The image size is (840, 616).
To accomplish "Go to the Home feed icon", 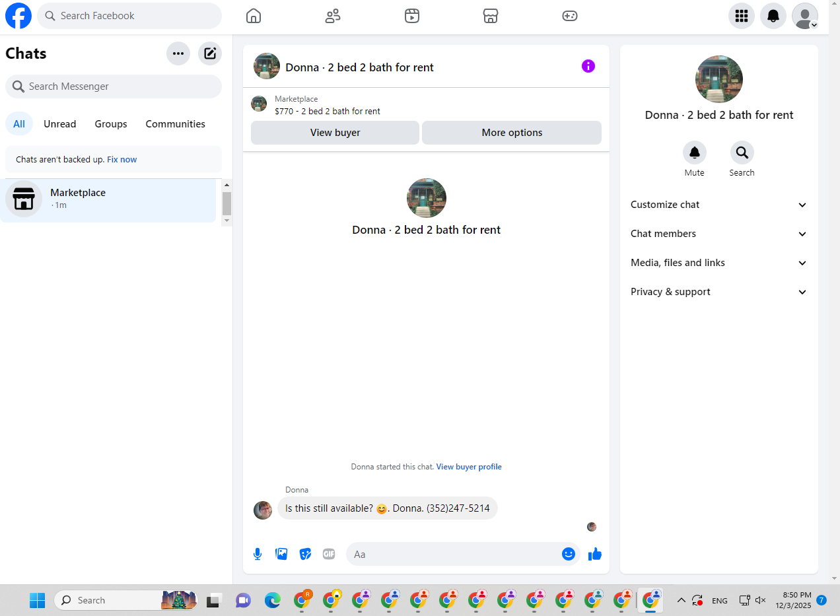I will click(254, 16).
